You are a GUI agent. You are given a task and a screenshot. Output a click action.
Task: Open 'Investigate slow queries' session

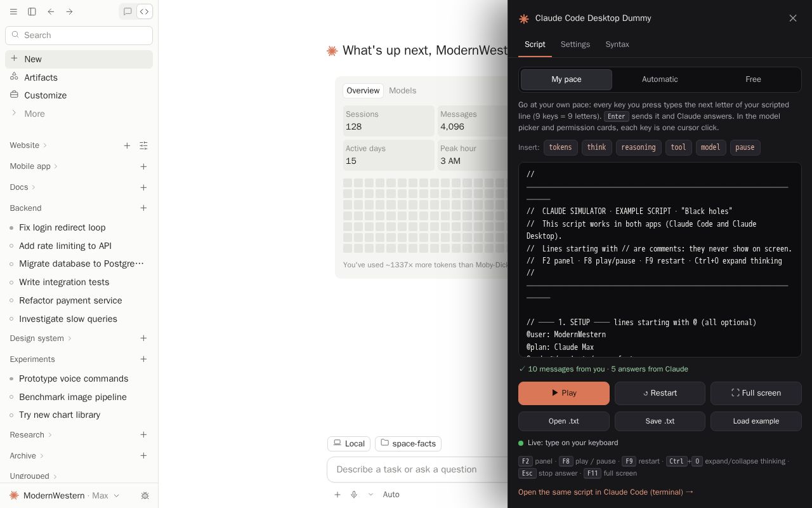(79, 319)
